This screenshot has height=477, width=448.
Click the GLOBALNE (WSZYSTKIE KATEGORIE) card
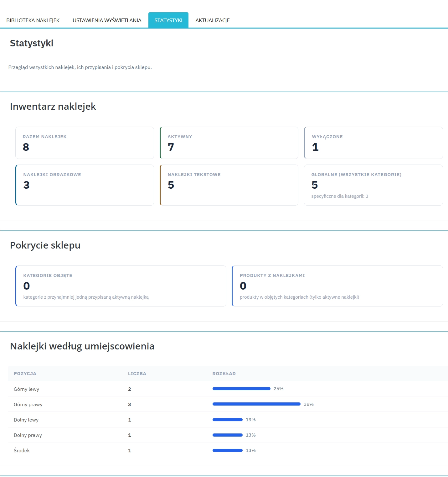[373, 185]
